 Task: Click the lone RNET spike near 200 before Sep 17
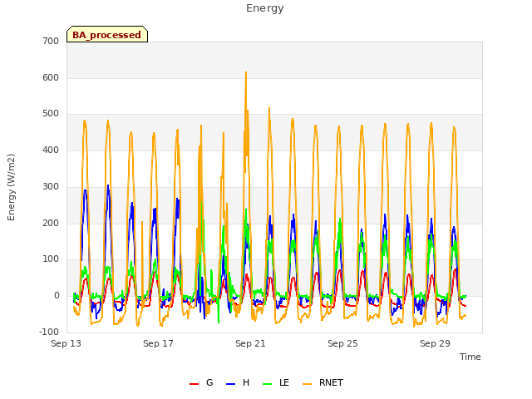(x=142, y=223)
